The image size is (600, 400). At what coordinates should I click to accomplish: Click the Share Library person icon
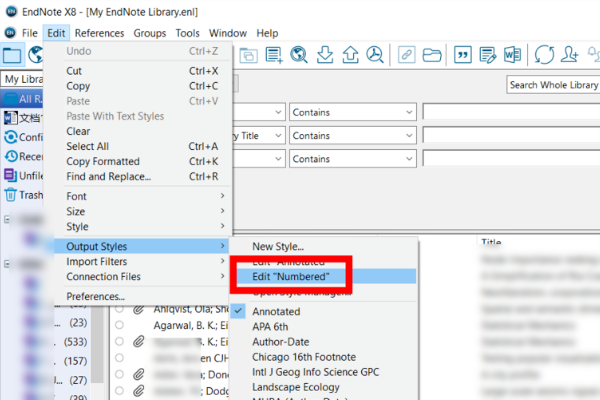click(569, 55)
